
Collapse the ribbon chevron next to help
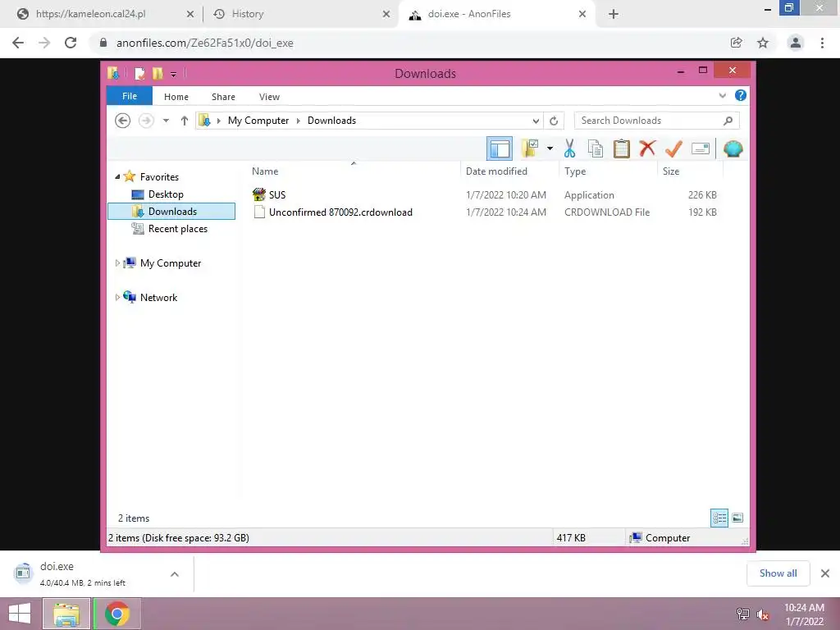pyautogui.click(x=722, y=96)
